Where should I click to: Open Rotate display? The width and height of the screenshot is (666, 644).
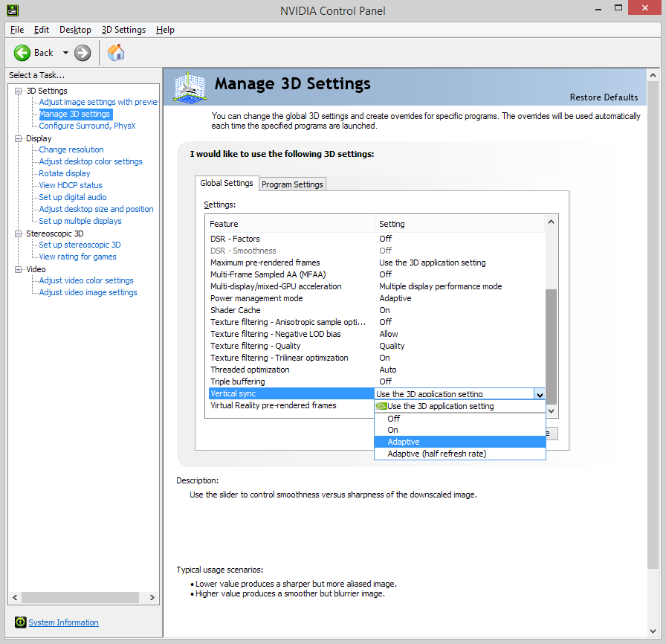pos(65,173)
